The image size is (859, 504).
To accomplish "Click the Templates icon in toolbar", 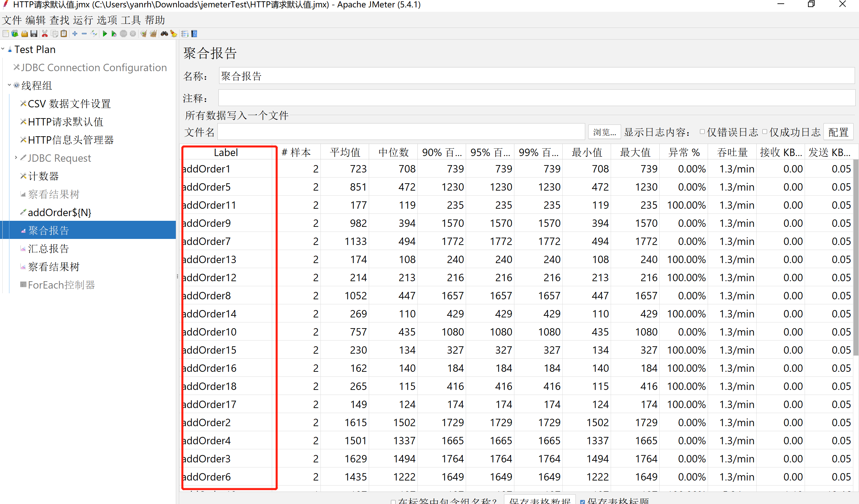I will click(15, 34).
